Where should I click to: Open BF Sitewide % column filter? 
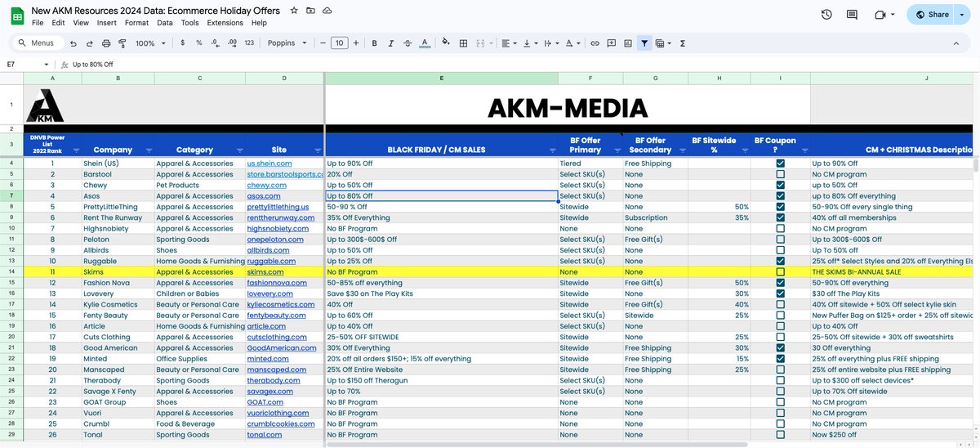pyautogui.click(x=746, y=150)
